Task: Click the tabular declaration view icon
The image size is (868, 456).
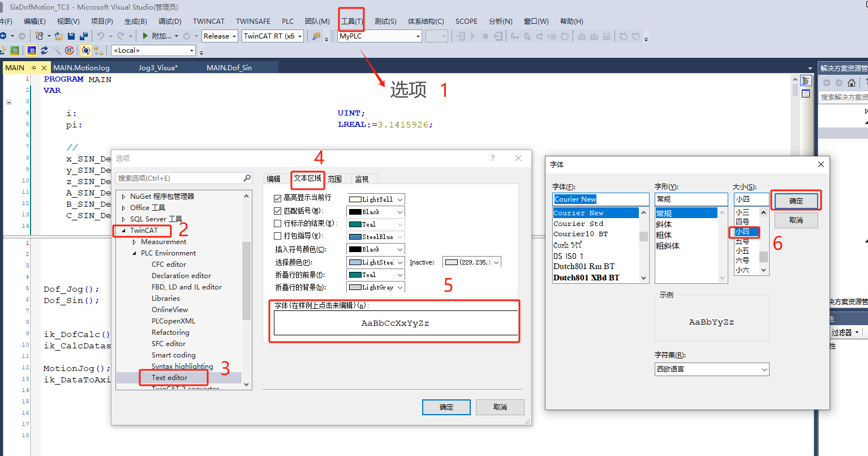Action: (806, 93)
